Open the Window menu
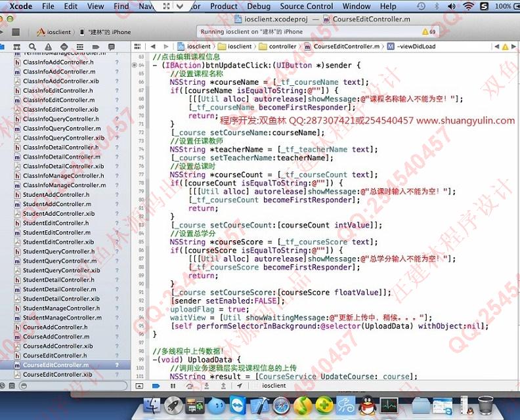 pyautogui.click(x=357, y=7)
